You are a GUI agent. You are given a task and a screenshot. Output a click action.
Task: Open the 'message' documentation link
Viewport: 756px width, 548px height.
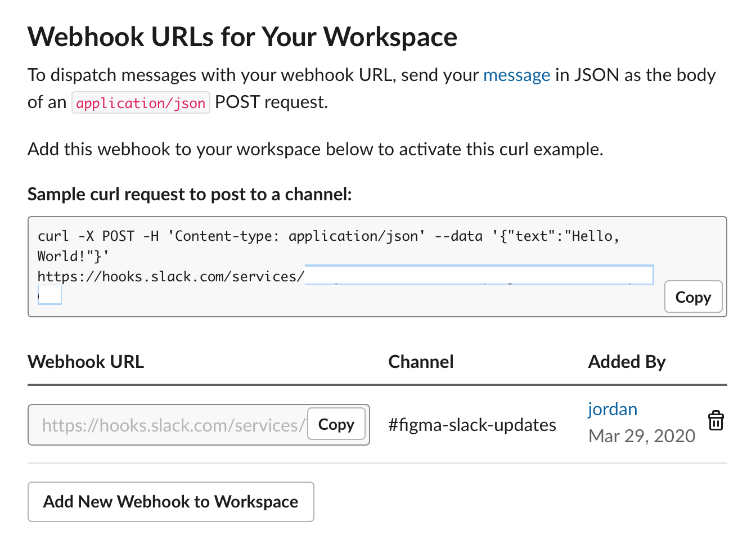(516, 75)
